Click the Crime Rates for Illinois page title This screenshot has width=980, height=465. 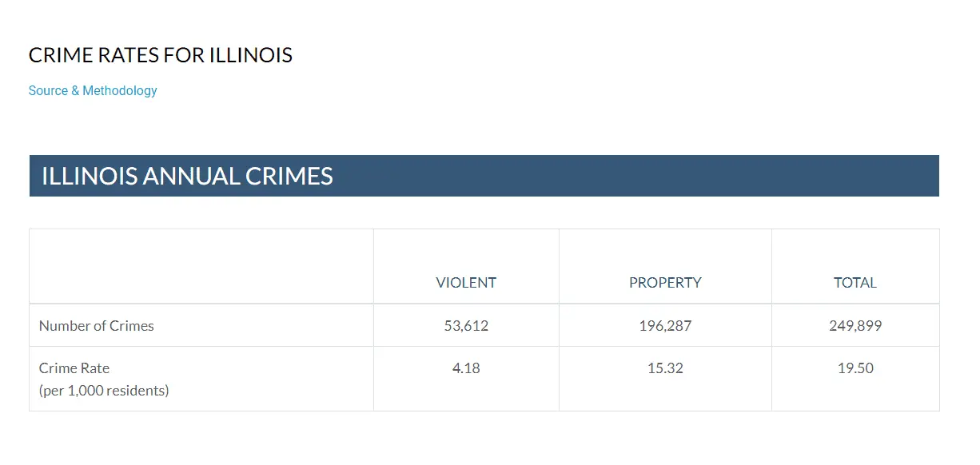pyautogui.click(x=161, y=55)
